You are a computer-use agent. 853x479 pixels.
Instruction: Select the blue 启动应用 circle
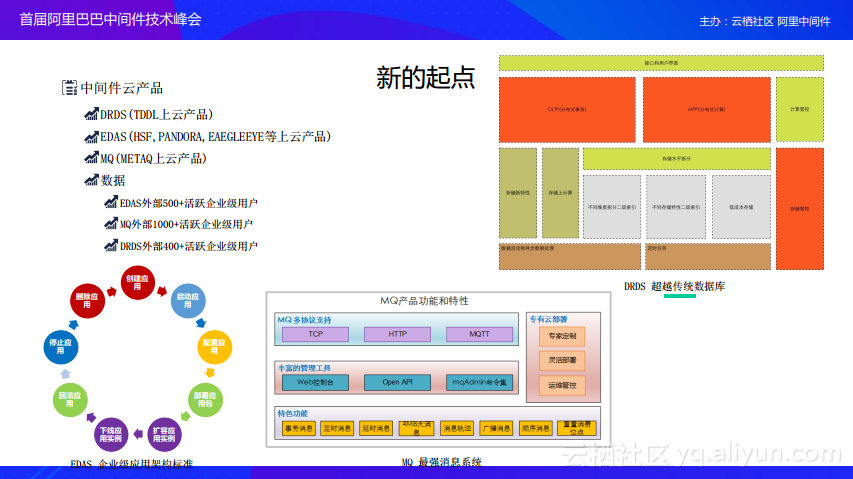[x=188, y=301]
